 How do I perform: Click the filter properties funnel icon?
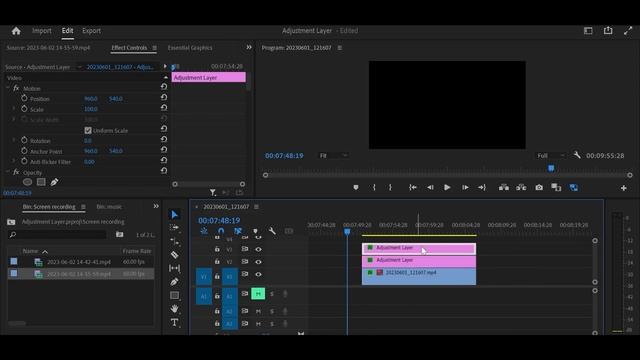coord(213,192)
